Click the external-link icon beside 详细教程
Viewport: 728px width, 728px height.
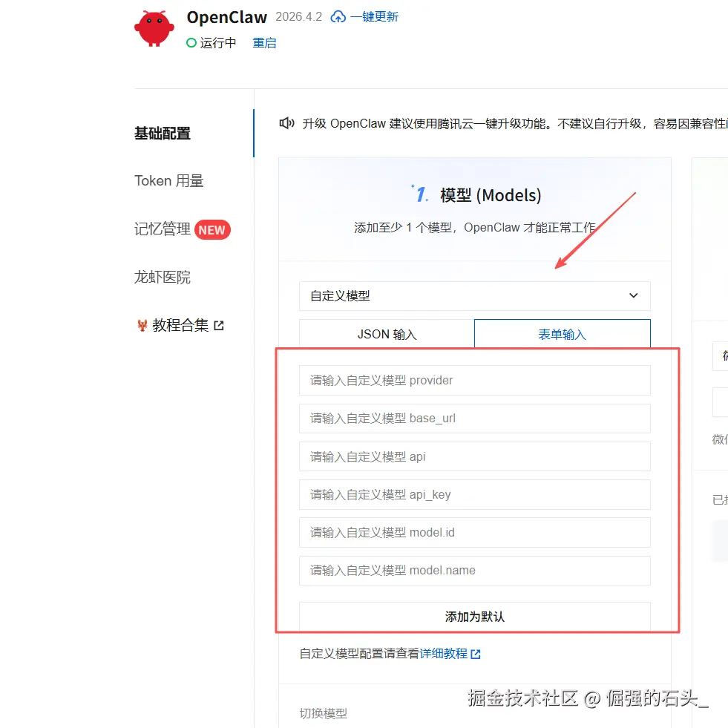(476, 654)
